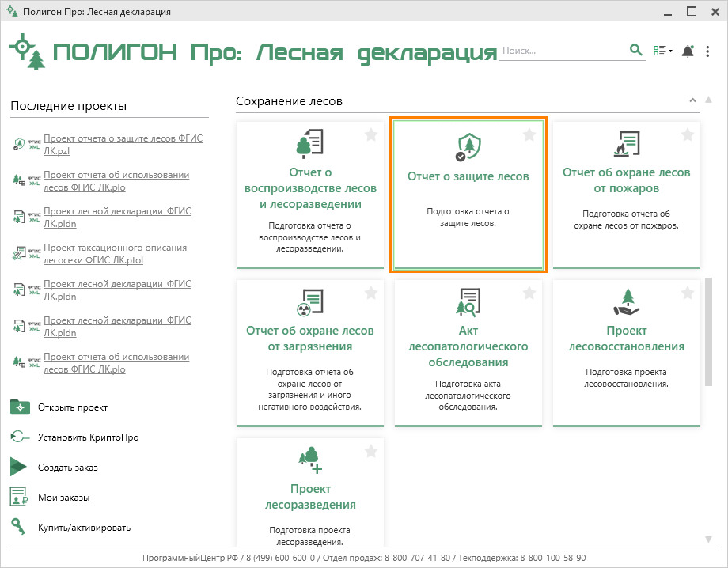Open first Проект отчета об использовании лесов ФГИС ЛК.plo link
Viewport: 728px width, 568px height.
[116, 181]
